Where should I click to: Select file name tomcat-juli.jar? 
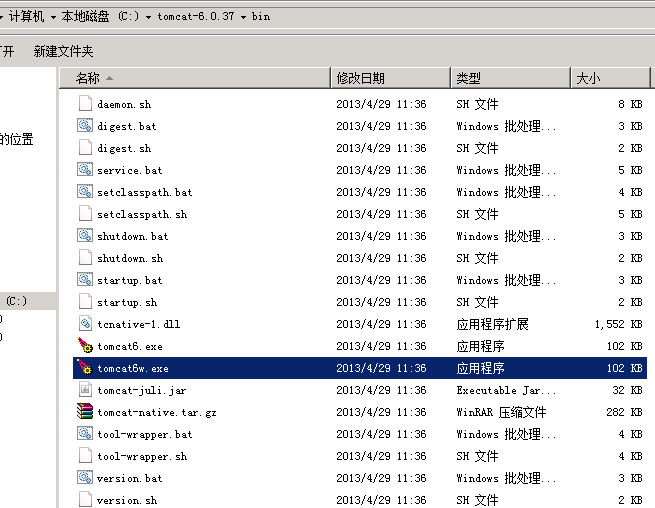[142, 390]
